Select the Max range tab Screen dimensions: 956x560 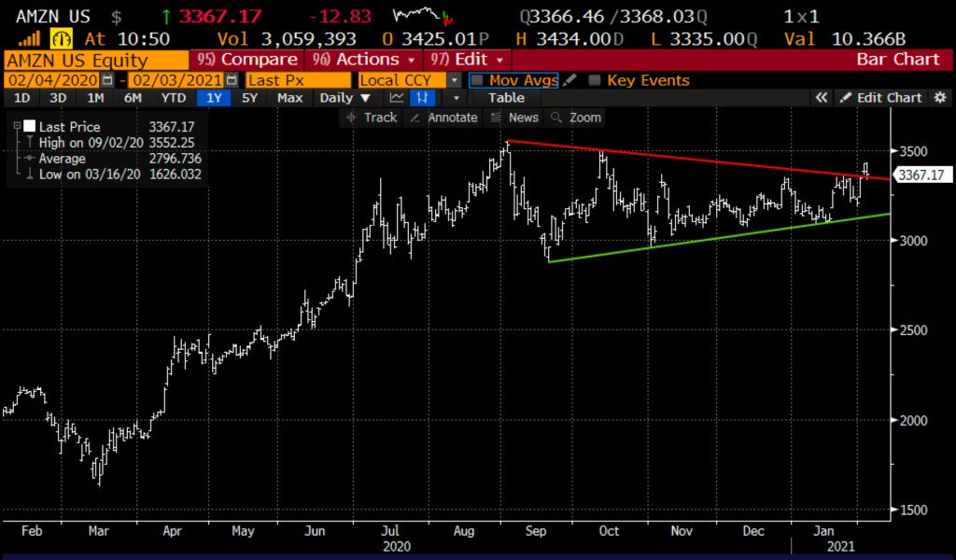pyautogui.click(x=289, y=97)
